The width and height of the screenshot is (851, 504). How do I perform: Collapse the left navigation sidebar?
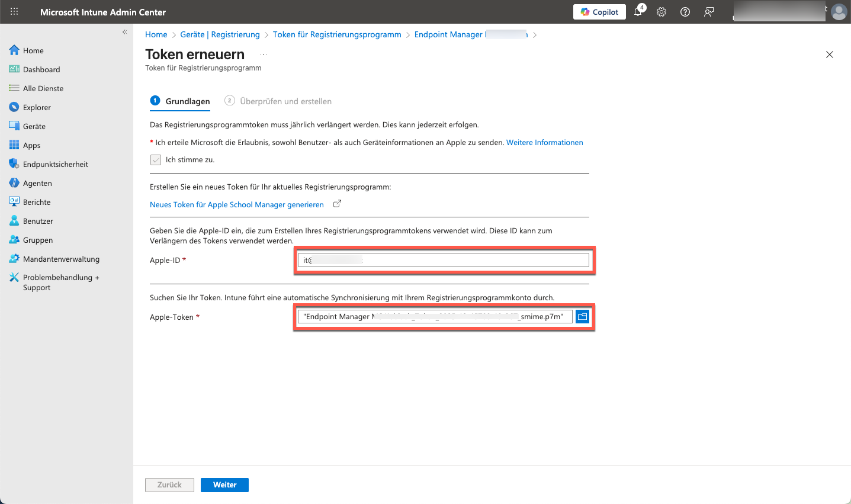pyautogui.click(x=124, y=32)
